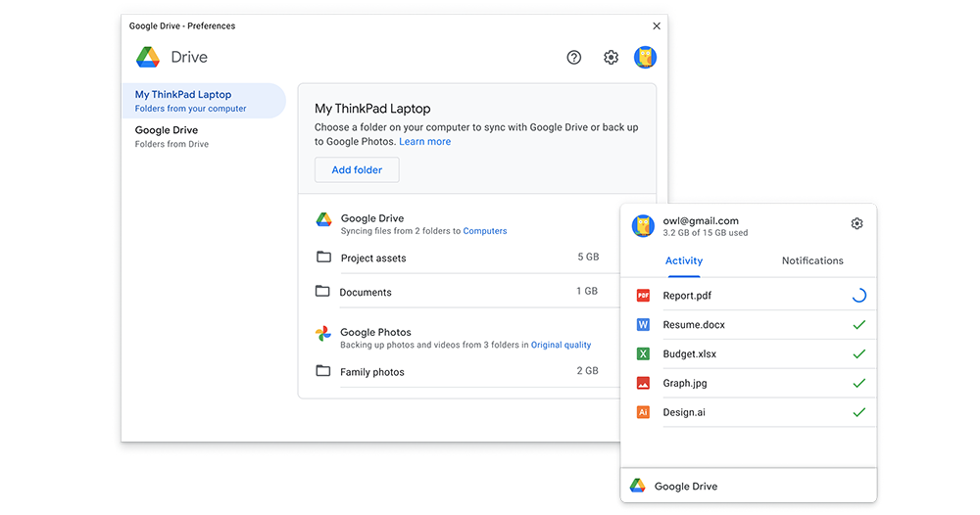Click the Illustrator icon for Design.ai
Viewport: 980px width, 515px height.
pyautogui.click(x=643, y=412)
